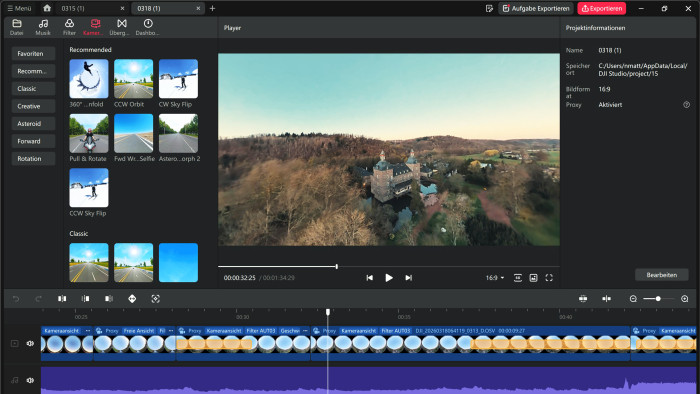Enter fullscreen player mode

[549, 278]
